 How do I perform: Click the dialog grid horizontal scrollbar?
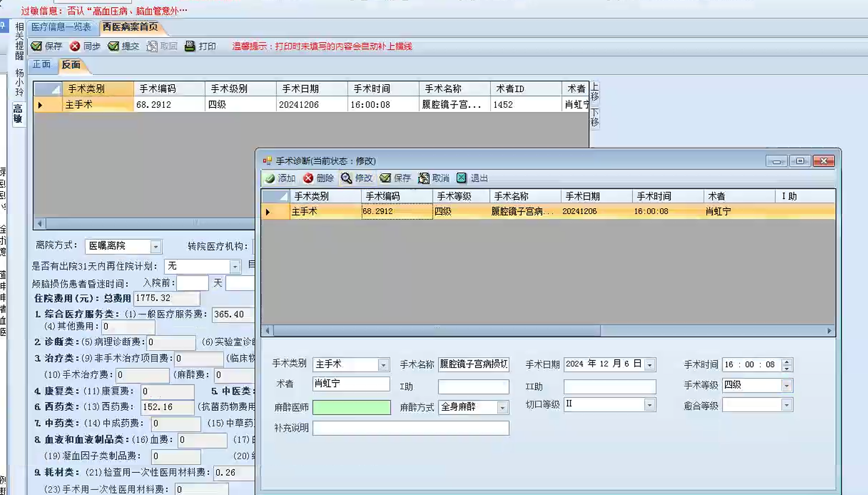pos(437,331)
